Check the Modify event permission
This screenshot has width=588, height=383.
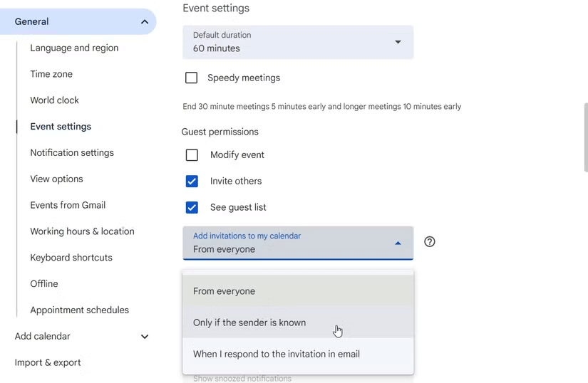coord(192,155)
